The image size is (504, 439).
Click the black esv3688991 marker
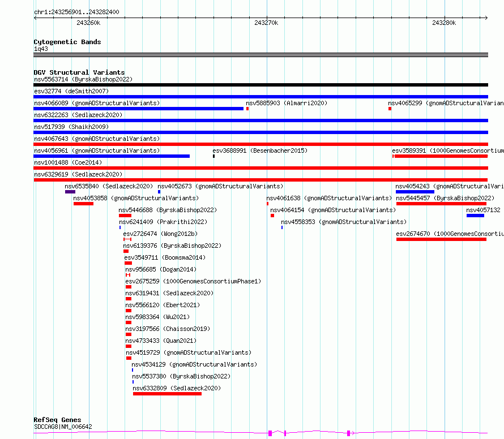click(213, 156)
